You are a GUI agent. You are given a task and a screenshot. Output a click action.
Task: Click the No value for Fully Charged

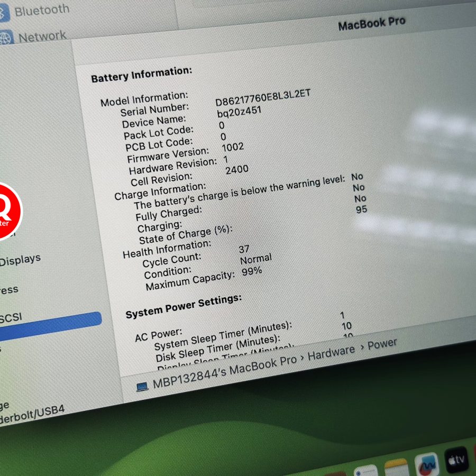pyautogui.click(x=359, y=188)
